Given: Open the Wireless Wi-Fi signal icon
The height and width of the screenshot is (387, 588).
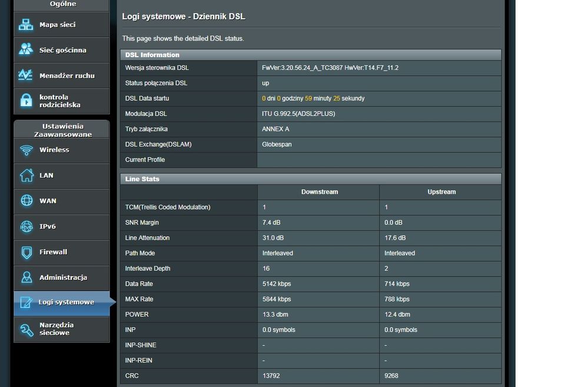Looking at the screenshot, I should tap(26, 150).
